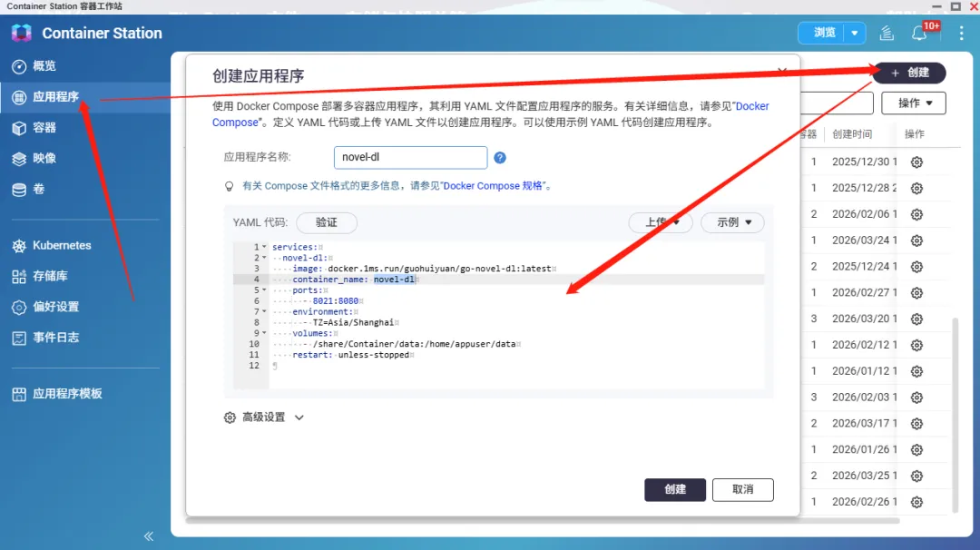980x550 pixels.
Task: Open the gear for the 2025/12/24 row
Action: tap(916, 267)
